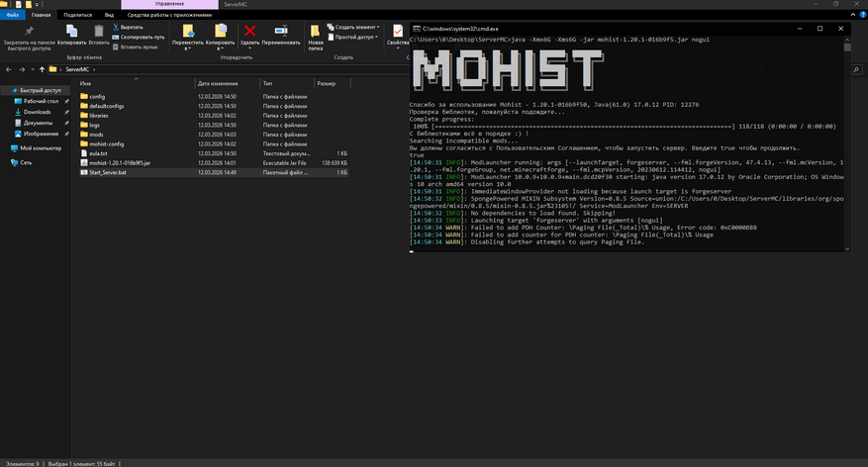The width and height of the screenshot is (868, 467).
Task: Click the chevron after ServerMC in the path
Action: pyautogui.click(x=94, y=69)
